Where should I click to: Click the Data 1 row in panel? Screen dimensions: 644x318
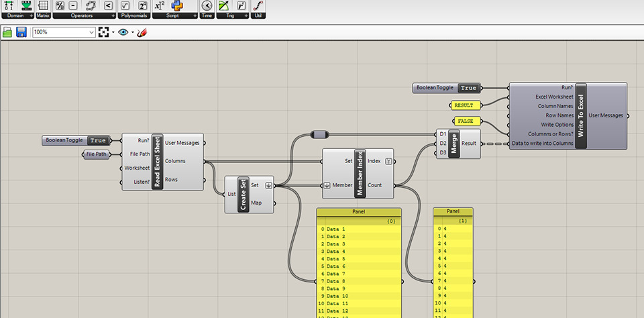coord(358,229)
